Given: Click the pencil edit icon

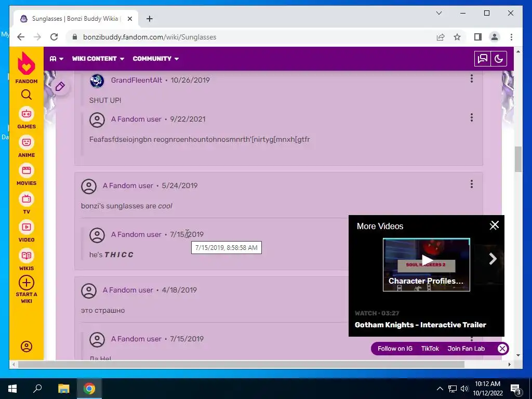Looking at the screenshot, I should tap(60, 87).
